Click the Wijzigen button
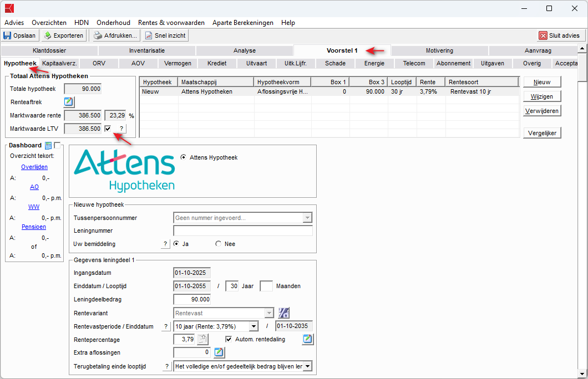 (542, 96)
